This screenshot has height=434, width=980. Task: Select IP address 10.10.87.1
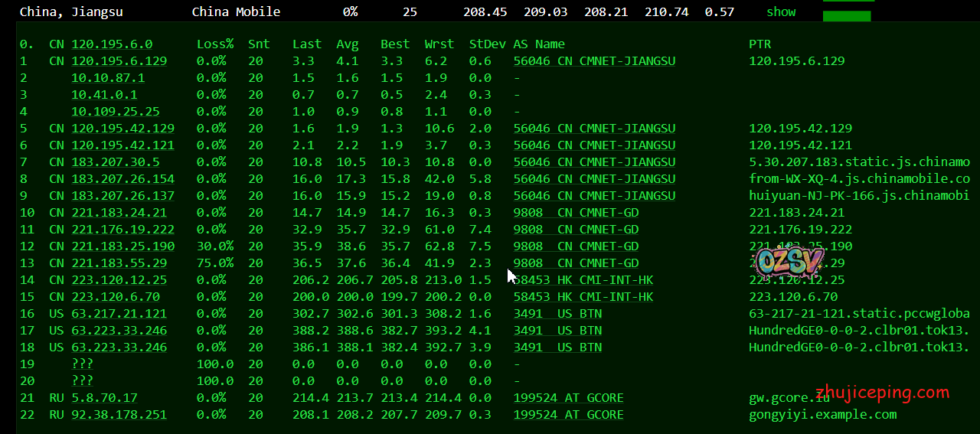tap(108, 78)
